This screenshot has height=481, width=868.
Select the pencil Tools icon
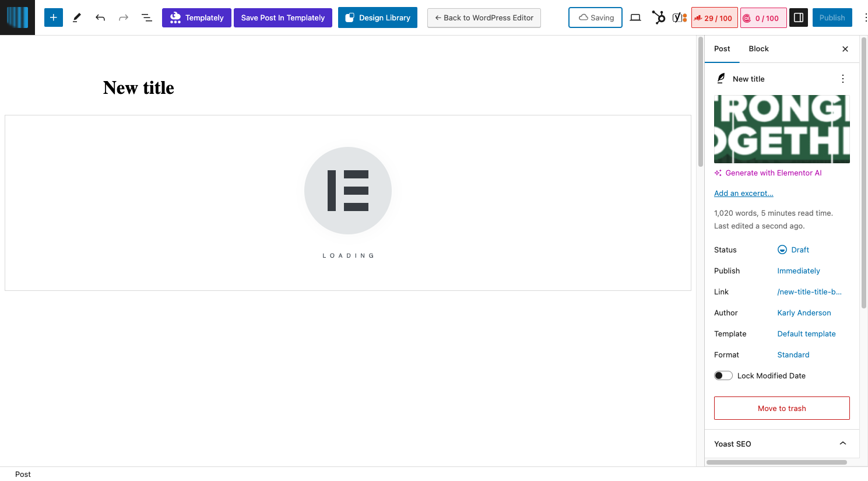pos(76,17)
